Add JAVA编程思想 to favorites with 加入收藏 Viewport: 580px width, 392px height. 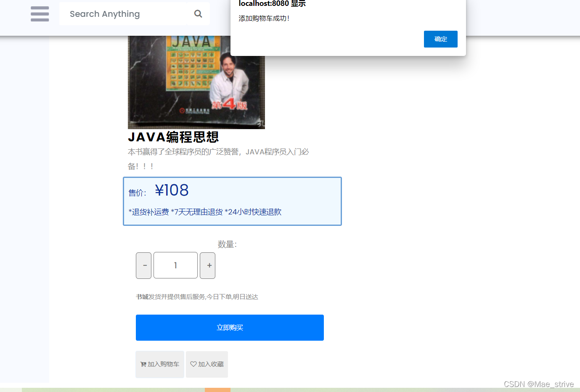point(207,364)
